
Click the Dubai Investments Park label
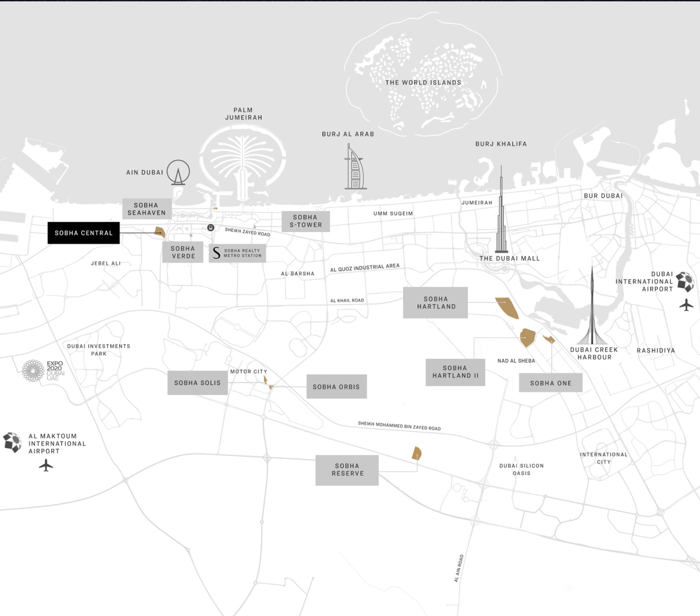[99, 350]
